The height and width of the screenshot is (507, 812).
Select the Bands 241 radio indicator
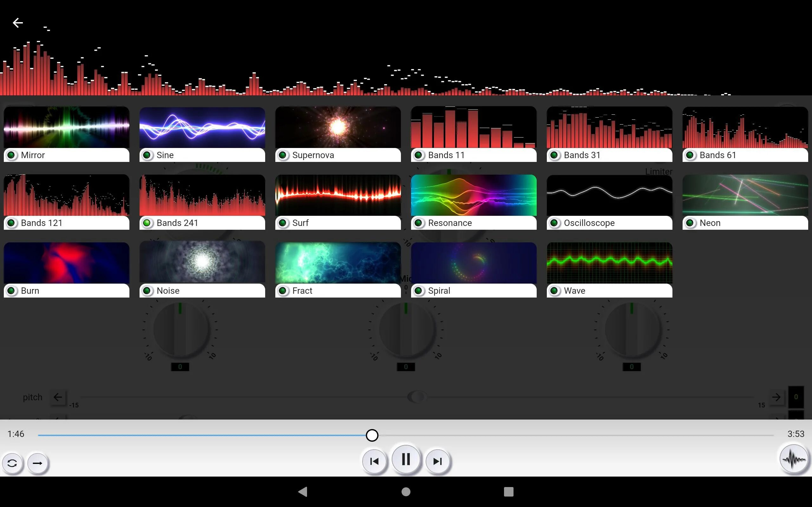click(147, 223)
